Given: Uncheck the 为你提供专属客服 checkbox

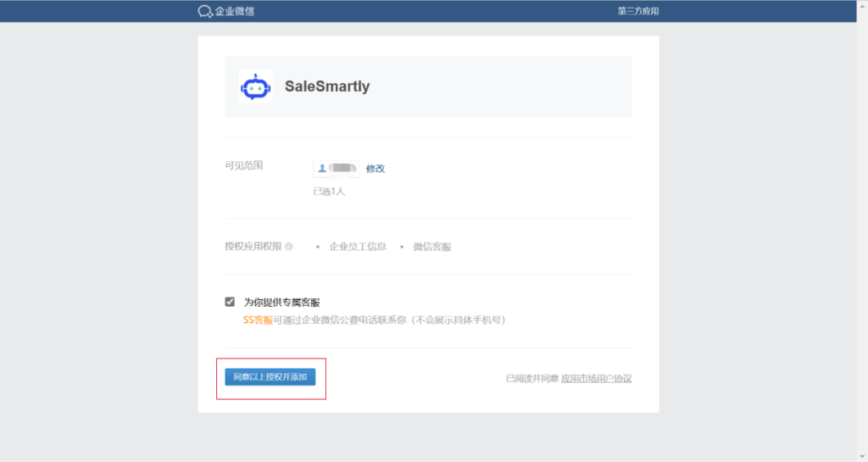Looking at the screenshot, I should tap(230, 302).
